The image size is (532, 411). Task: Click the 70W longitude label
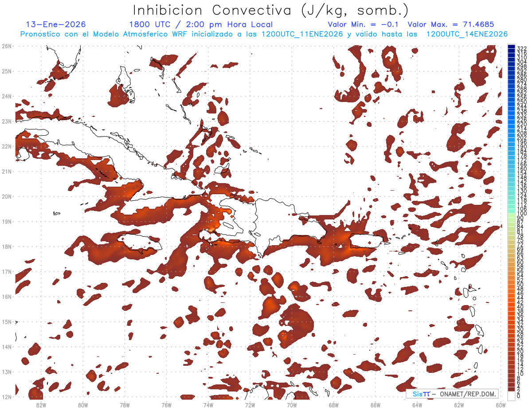pos(292,404)
